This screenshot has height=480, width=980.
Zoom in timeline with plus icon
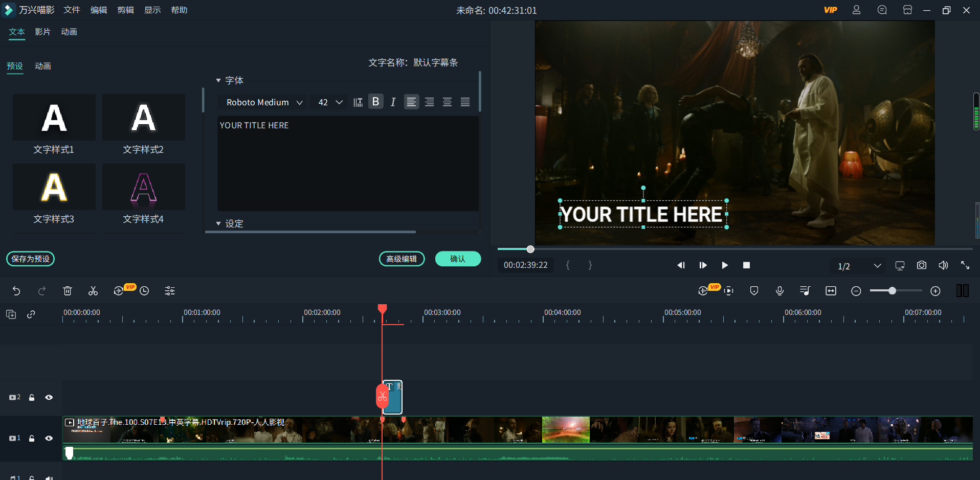pyautogui.click(x=935, y=291)
